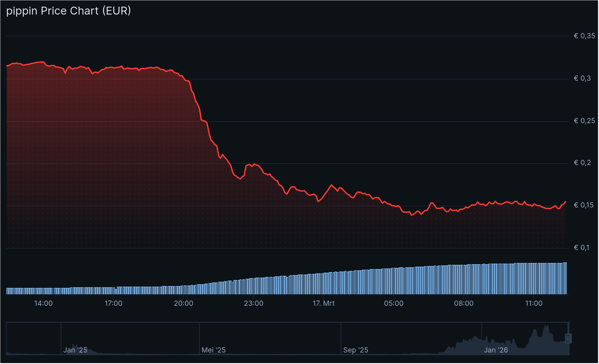Click the Mei '25 navigator label
Image resolution: width=599 pixels, height=364 pixels.
(x=213, y=350)
